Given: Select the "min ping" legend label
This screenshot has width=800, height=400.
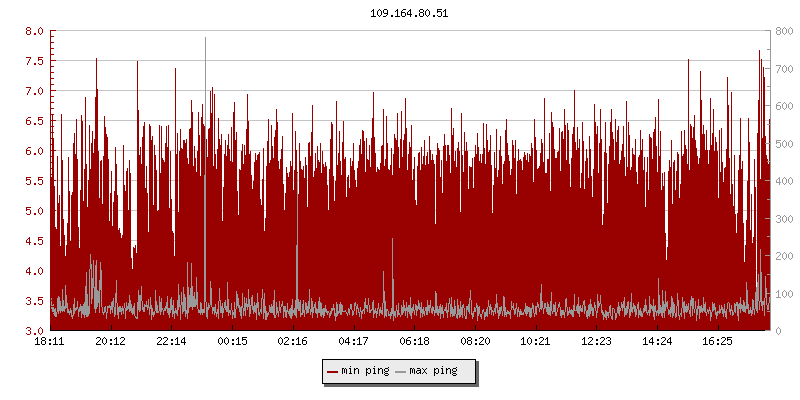Looking at the screenshot, I should [365, 372].
